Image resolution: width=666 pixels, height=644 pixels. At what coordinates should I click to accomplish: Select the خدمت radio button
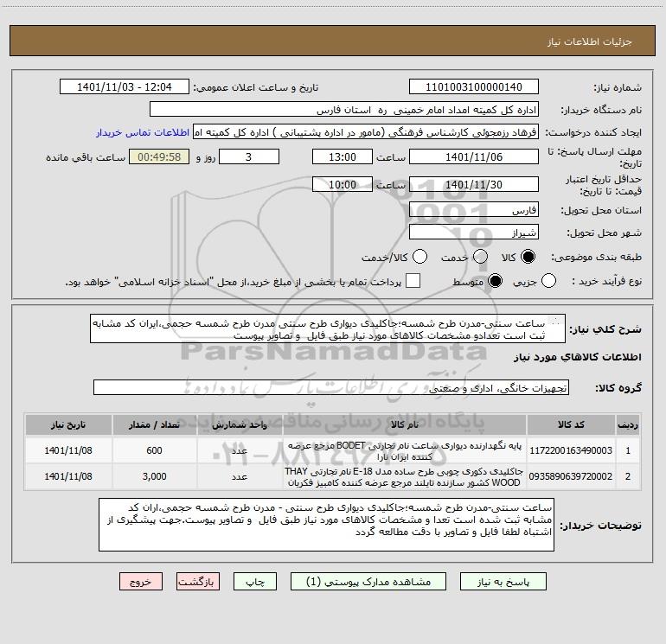pyautogui.click(x=480, y=257)
